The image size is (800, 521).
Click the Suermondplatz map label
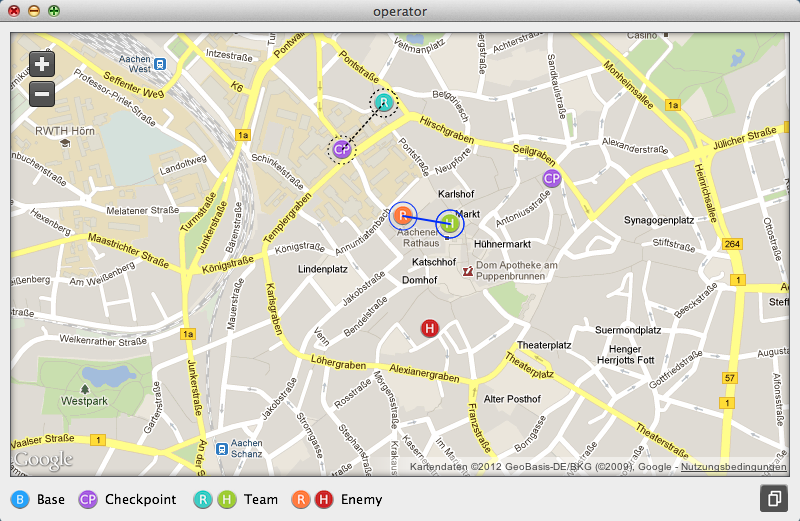pyautogui.click(x=628, y=330)
